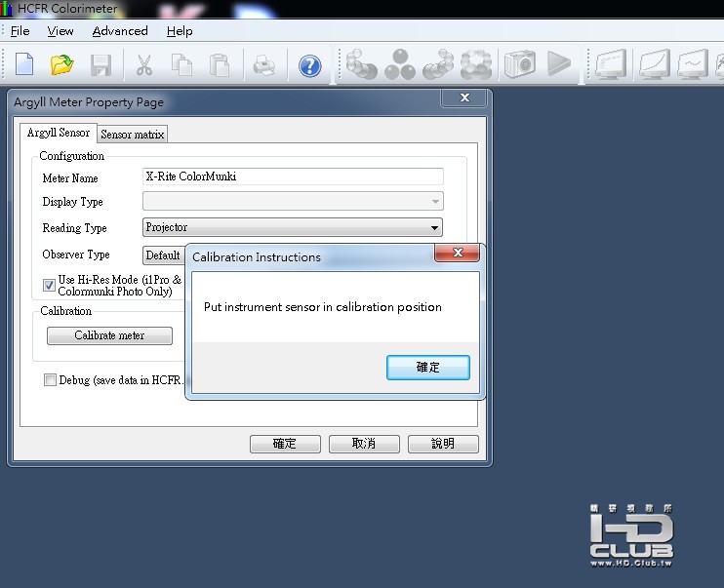Click the blue Help question mark icon
This screenshot has width=724, height=588.
point(310,66)
